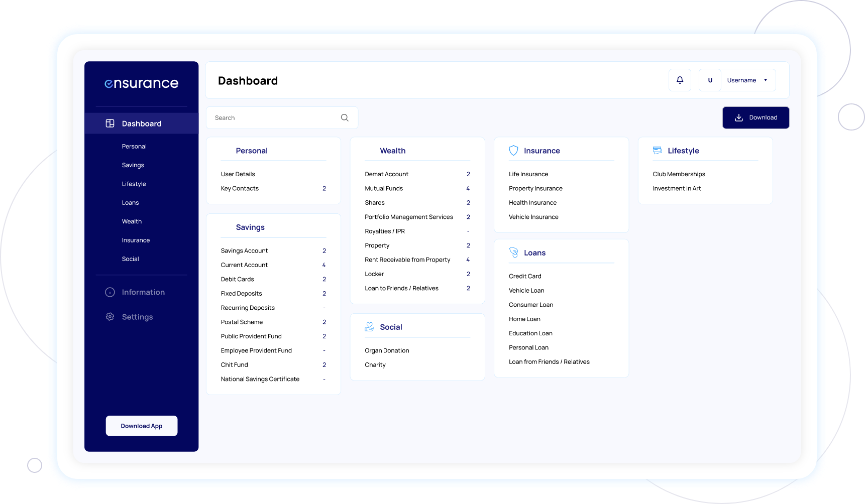Open the Mutual Funds entry
Image resolution: width=865 pixels, height=504 pixels.
[384, 188]
